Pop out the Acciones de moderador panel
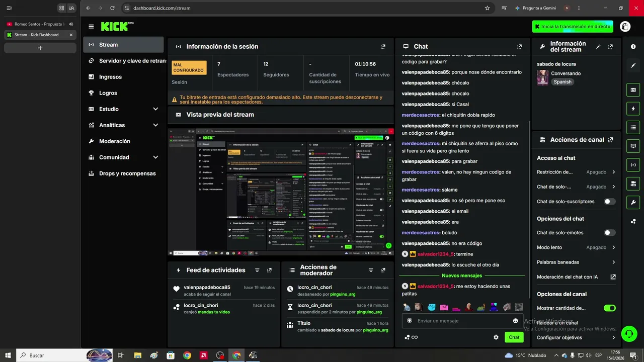This screenshot has width=644, height=362. (383, 270)
